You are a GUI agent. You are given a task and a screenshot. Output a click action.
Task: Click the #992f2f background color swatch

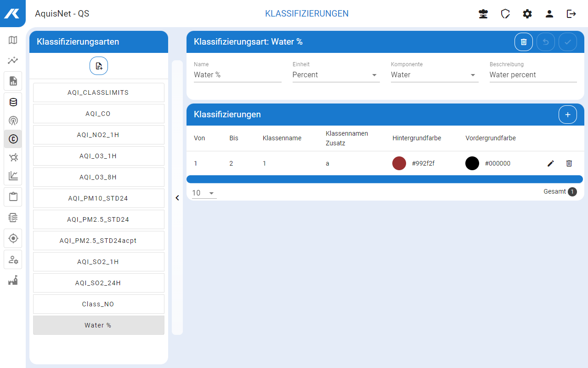[399, 163]
